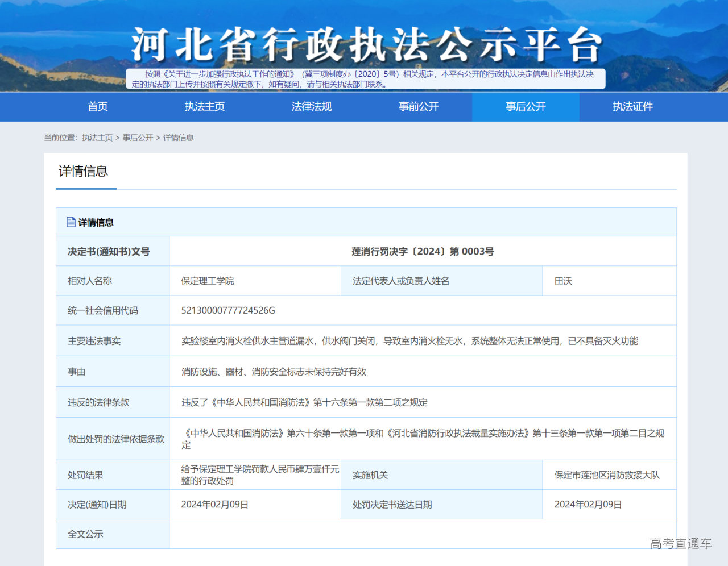Click the empty 全文公示 content cell
The image size is (728, 566).
pyautogui.click(x=423, y=534)
